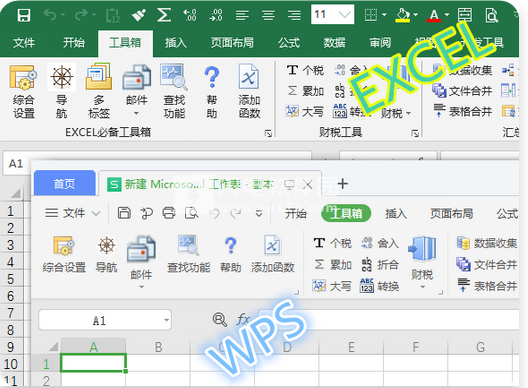The image size is (528, 388).
Task: Switch to 开始 tab in Excel ribbon
Action: click(74, 43)
